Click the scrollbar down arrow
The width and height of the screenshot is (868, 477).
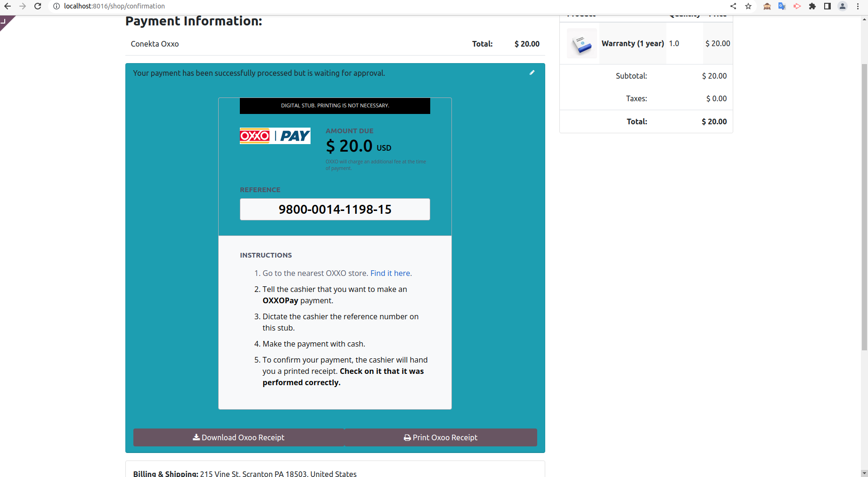pos(864,473)
